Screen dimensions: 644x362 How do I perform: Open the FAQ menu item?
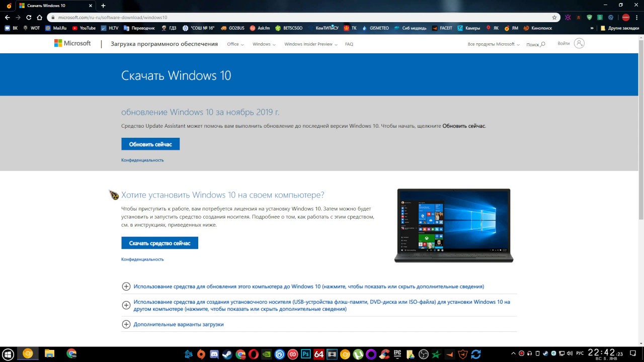pos(349,44)
